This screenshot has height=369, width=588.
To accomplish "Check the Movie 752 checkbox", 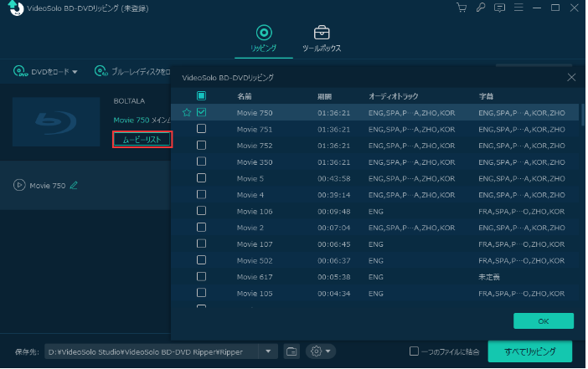I will (x=201, y=145).
